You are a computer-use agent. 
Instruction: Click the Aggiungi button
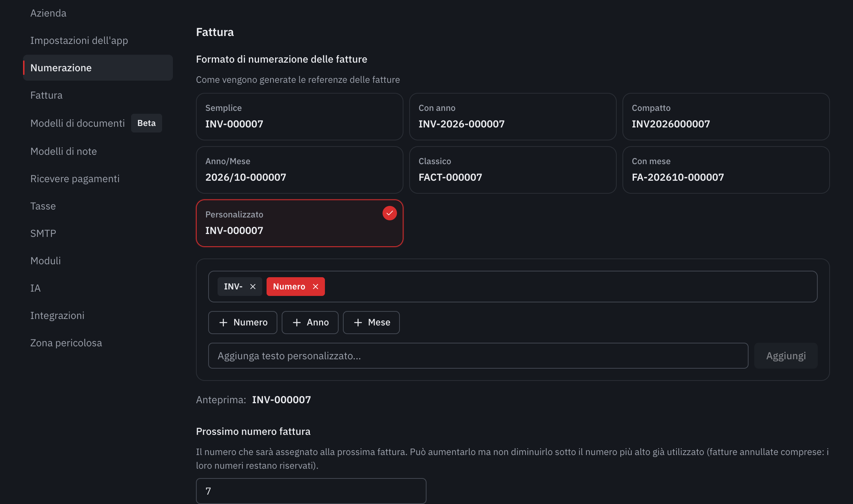786,356
